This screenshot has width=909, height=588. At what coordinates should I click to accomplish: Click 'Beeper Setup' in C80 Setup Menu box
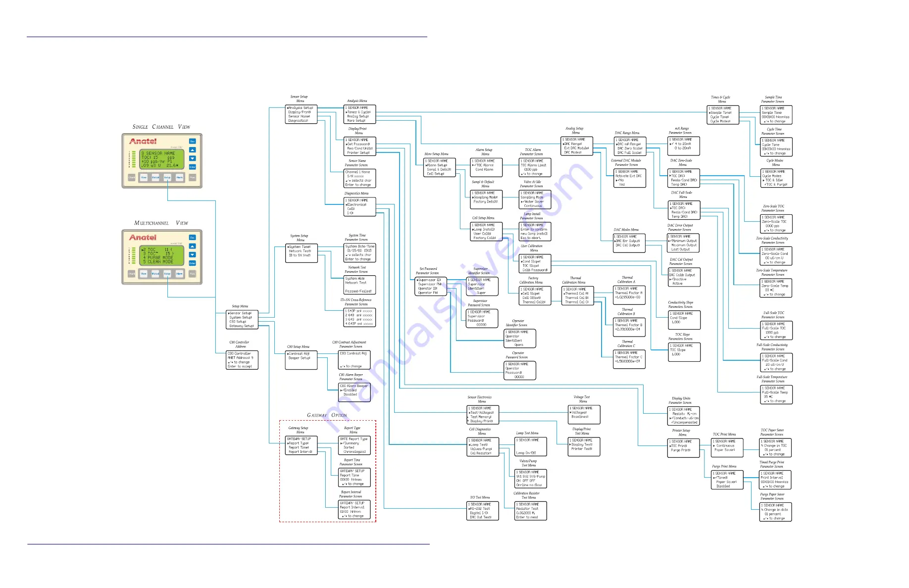pyautogui.click(x=300, y=358)
